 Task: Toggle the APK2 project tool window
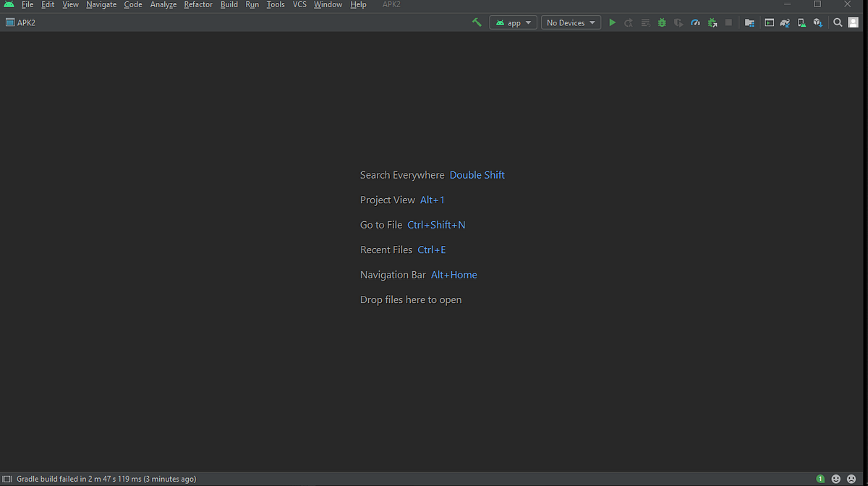click(20, 22)
